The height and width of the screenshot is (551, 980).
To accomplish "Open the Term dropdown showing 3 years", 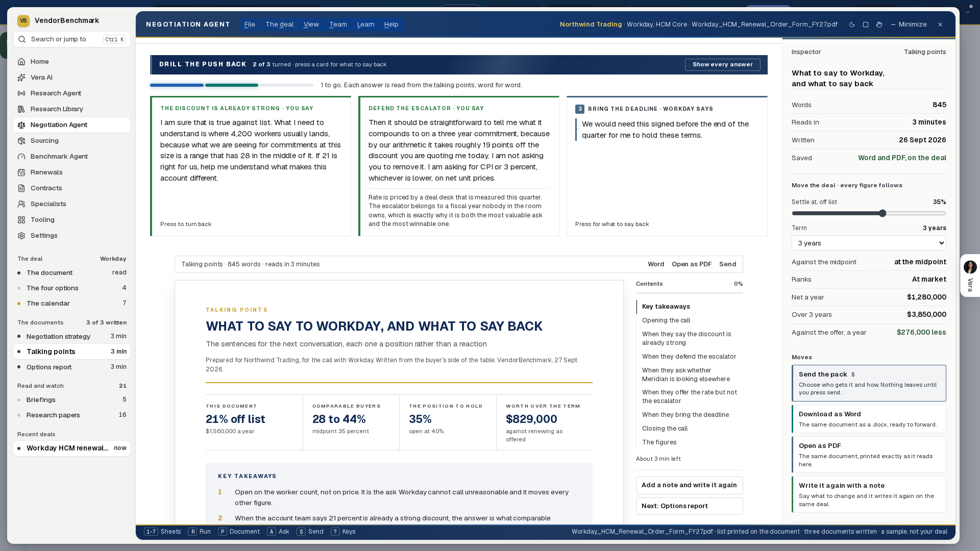I will point(869,243).
